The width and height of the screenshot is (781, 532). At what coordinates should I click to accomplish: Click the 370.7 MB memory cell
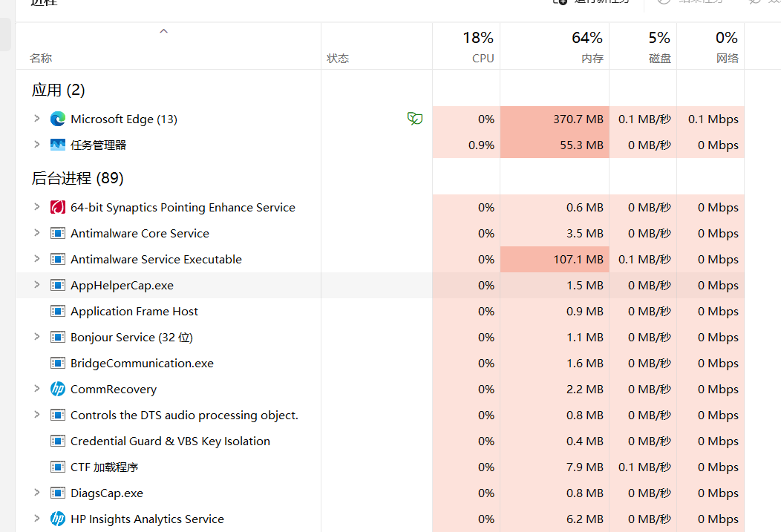pos(555,119)
